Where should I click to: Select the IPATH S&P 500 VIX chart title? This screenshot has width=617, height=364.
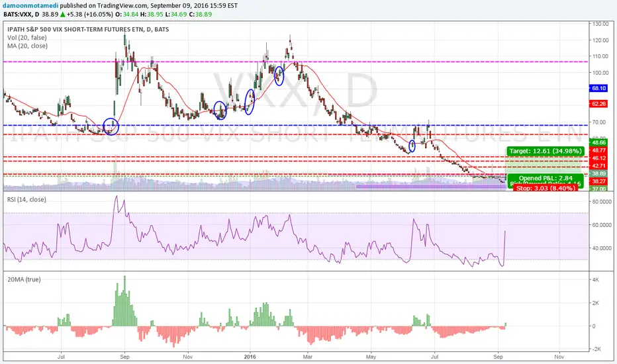click(88, 29)
